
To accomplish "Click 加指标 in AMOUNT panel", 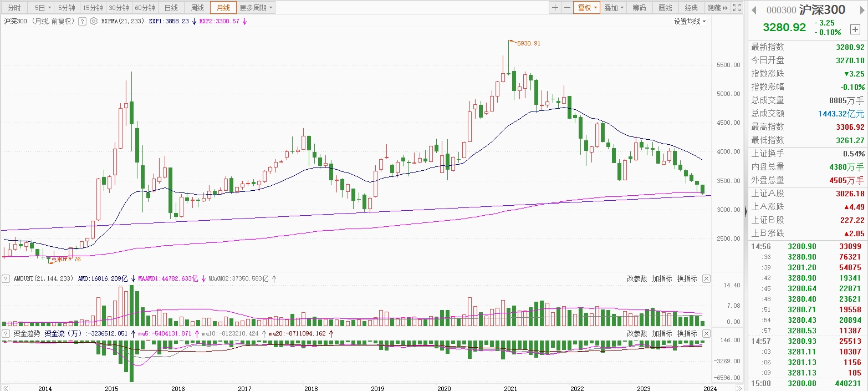I will tap(662, 278).
